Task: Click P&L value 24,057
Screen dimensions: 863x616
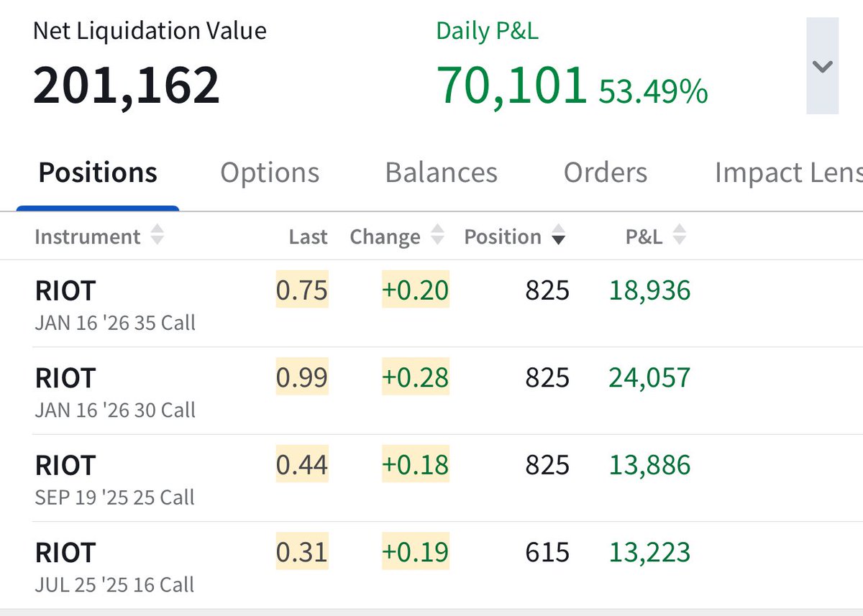Action: coord(649,378)
